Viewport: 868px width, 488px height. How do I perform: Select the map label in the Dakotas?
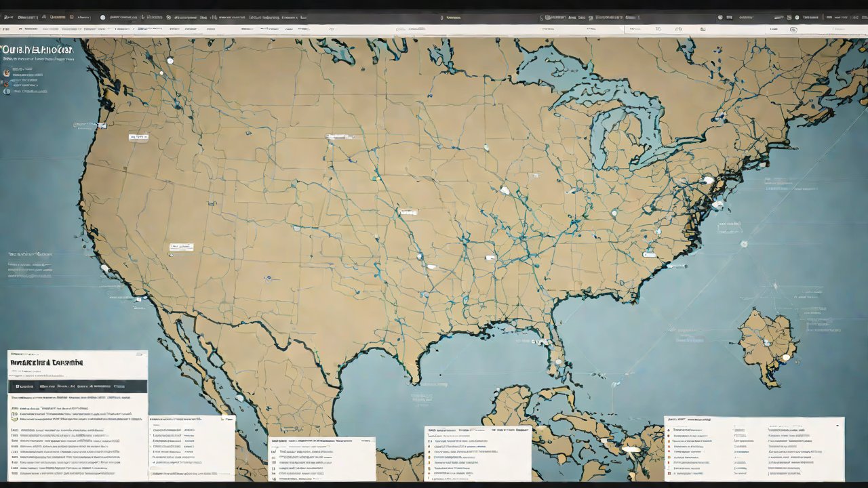[x=339, y=137]
